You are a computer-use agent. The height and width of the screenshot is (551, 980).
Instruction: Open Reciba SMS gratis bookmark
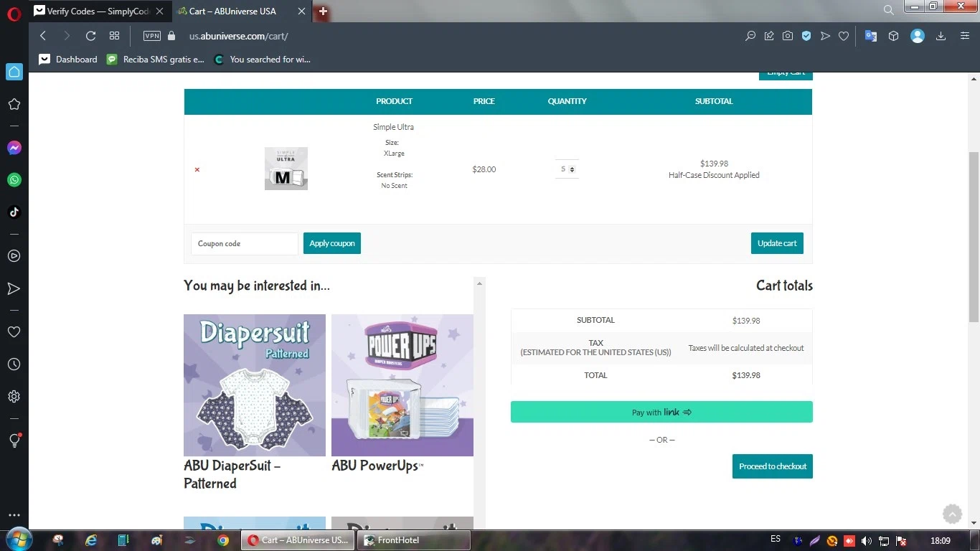click(156, 60)
